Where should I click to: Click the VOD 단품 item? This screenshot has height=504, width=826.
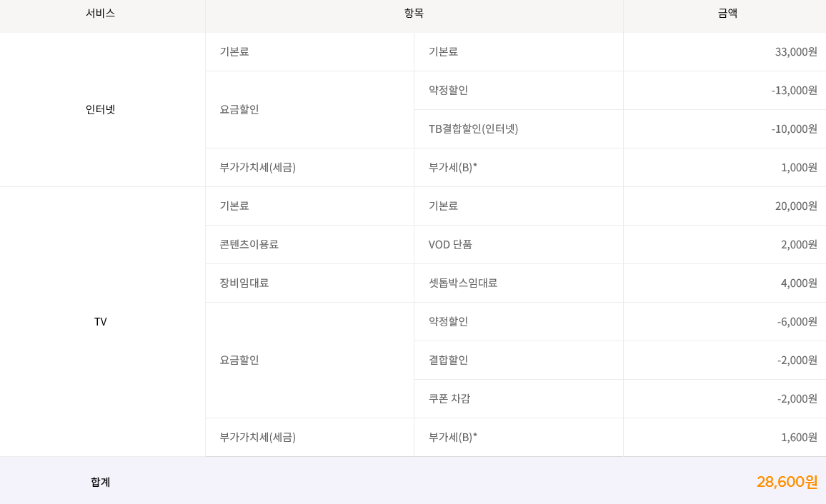[450, 244]
